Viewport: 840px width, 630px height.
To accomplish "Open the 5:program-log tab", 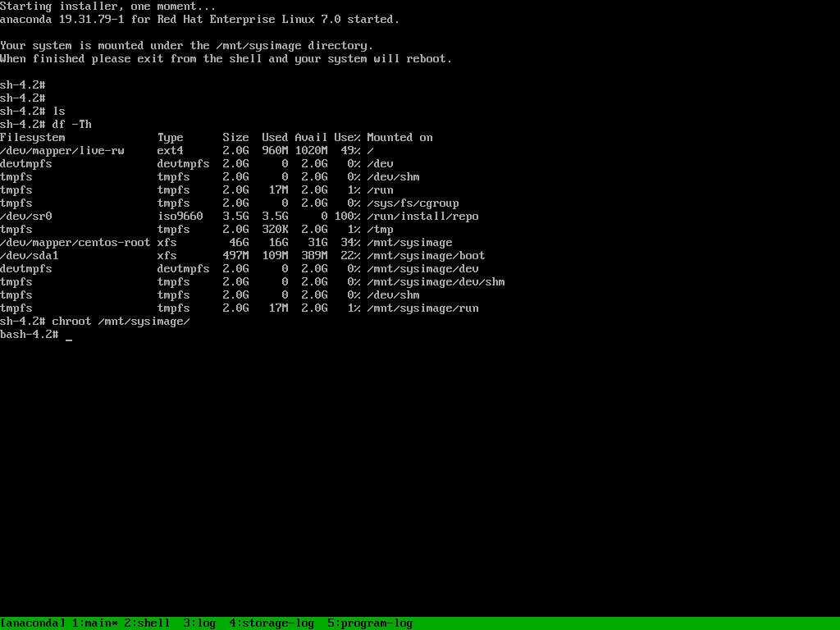I will pyautogui.click(x=370, y=623).
